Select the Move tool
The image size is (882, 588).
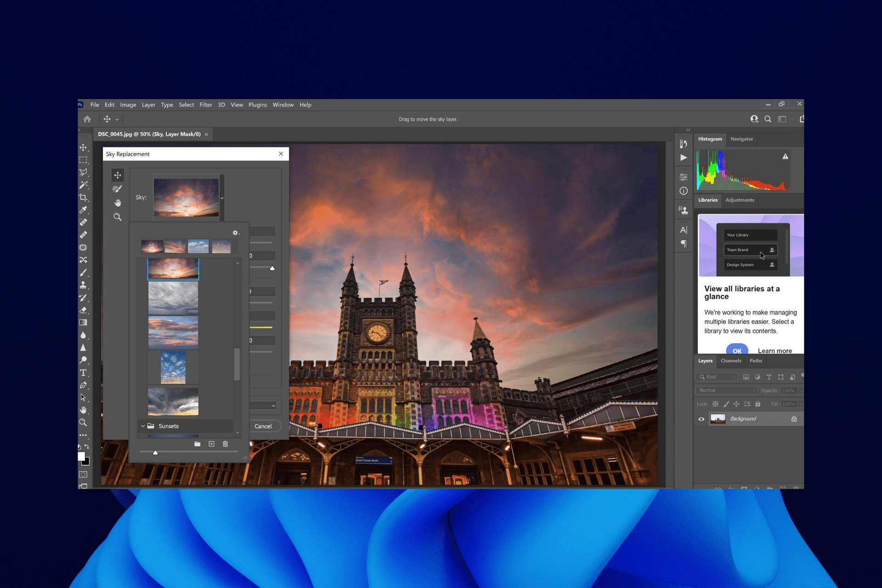pos(83,147)
